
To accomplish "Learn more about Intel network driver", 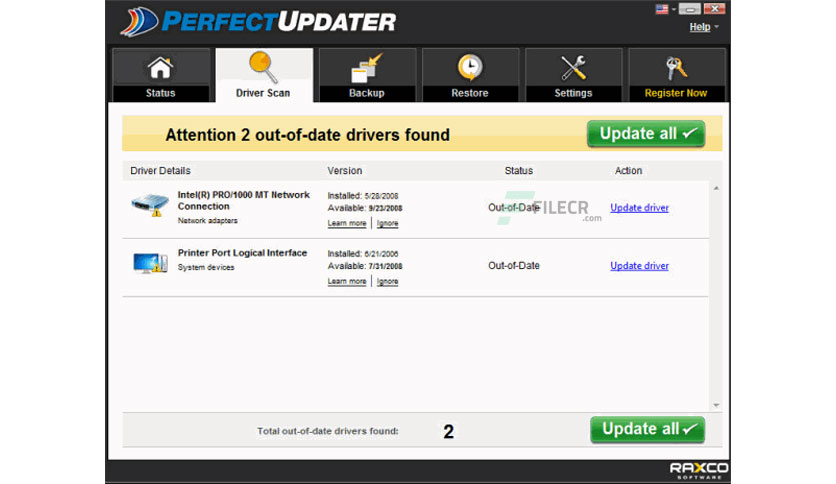I will [347, 223].
